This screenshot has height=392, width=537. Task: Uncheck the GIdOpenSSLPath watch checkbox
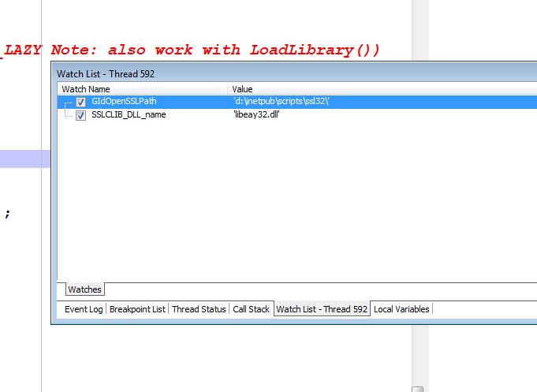80,102
